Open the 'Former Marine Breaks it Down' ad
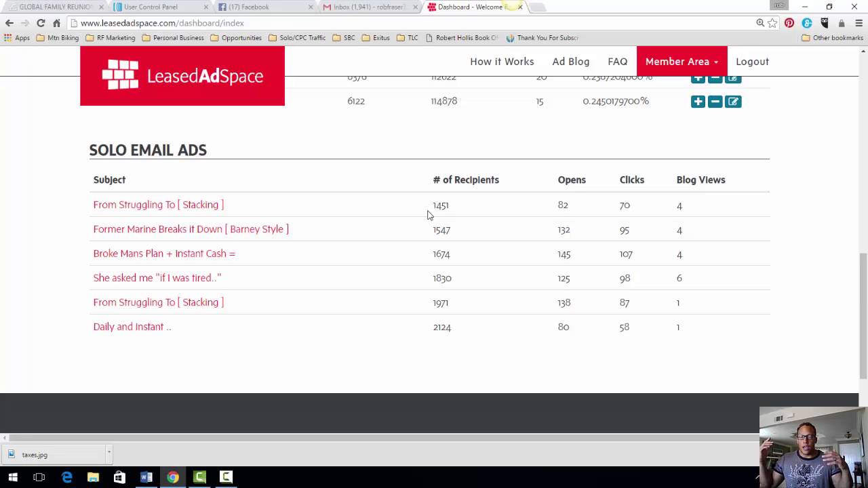Image resolution: width=868 pixels, height=488 pixels. tap(191, 229)
